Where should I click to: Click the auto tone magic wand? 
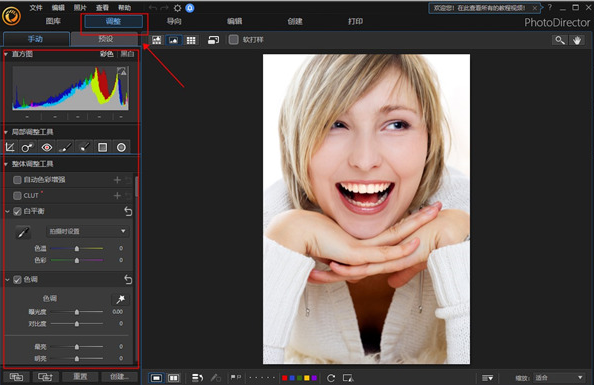click(x=120, y=299)
